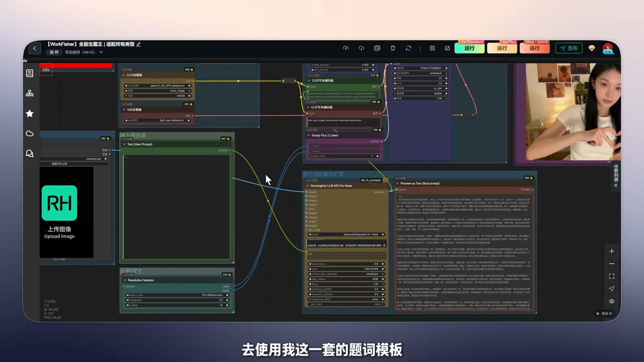Collapse the Runninghub LLM API Pro Node
The width and height of the screenshot is (644, 362).
coord(307,186)
